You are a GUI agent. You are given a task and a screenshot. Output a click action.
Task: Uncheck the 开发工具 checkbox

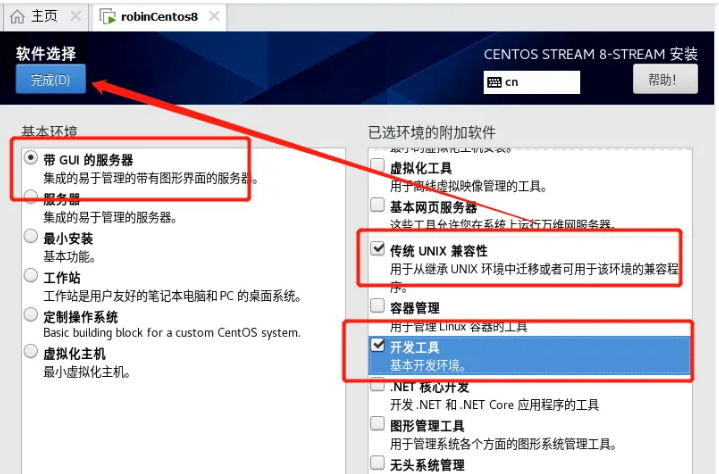[x=377, y=345]
